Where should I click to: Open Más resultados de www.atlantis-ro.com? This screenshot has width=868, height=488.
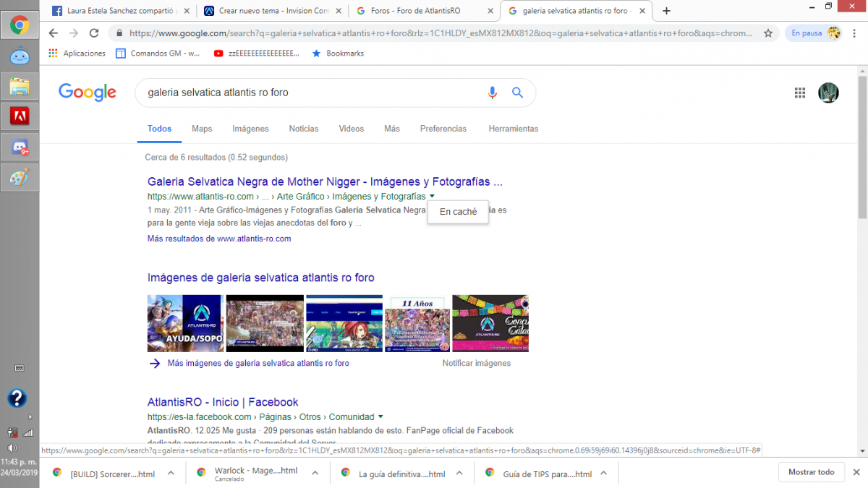[x=219, y=239]
